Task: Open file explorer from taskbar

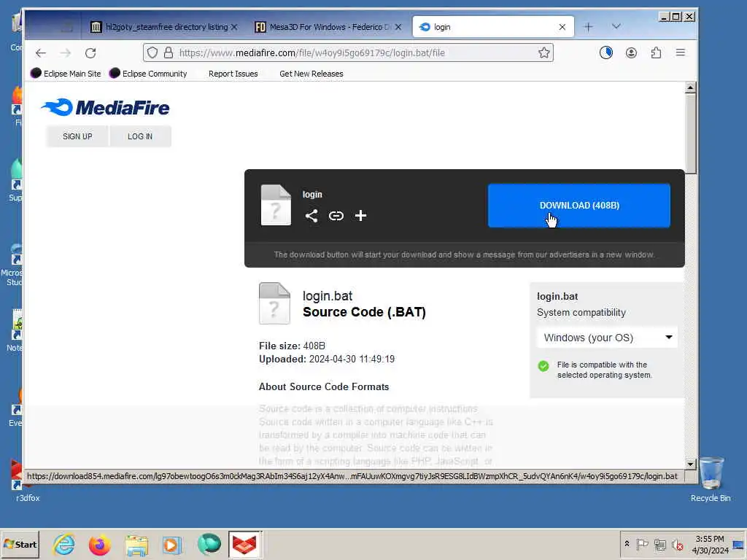Action: pos(136,544)
